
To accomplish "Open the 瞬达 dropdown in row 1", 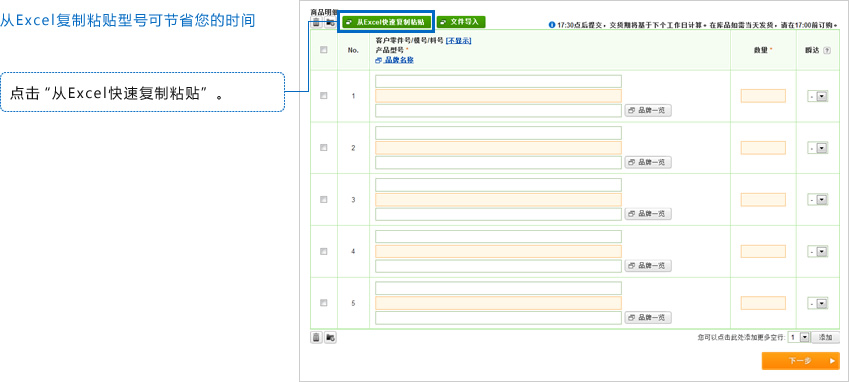I will [818, 96].
